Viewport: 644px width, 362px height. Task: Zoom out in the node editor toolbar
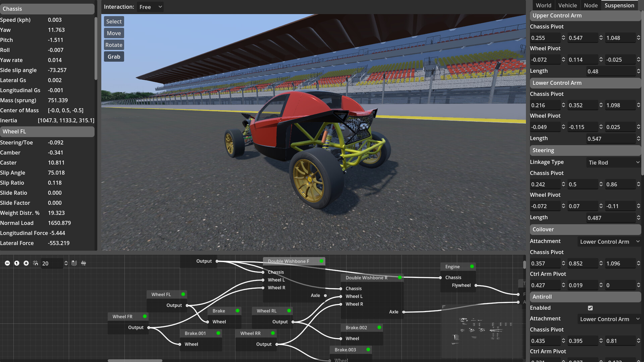(7, 263)
